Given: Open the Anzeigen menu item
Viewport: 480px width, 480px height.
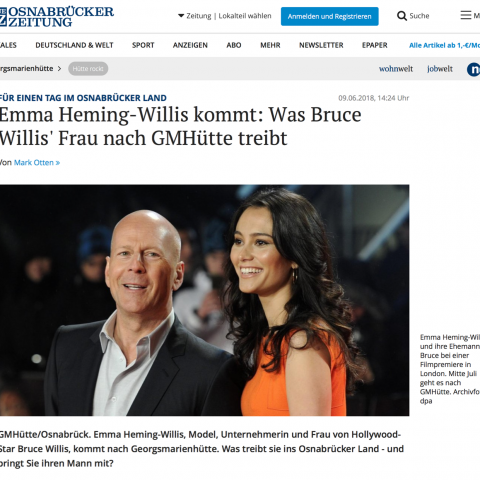Looking at the screenshot, I should click(x=190, y=45).
